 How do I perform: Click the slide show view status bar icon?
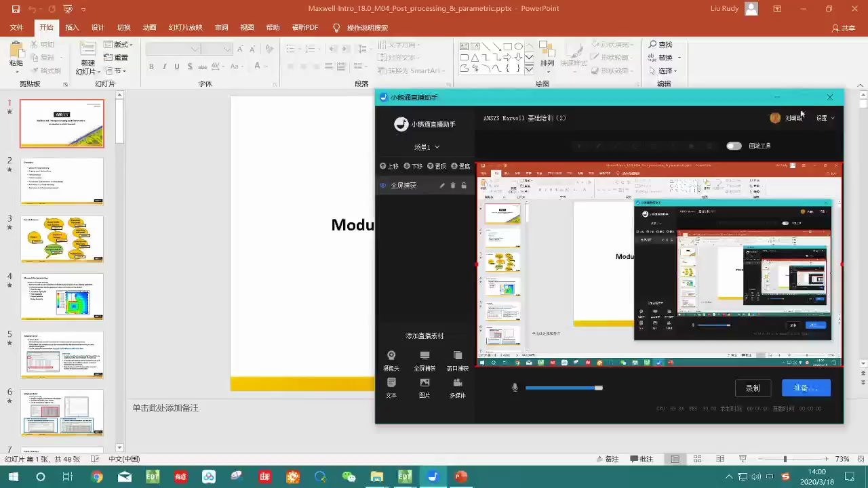point(743,459)
